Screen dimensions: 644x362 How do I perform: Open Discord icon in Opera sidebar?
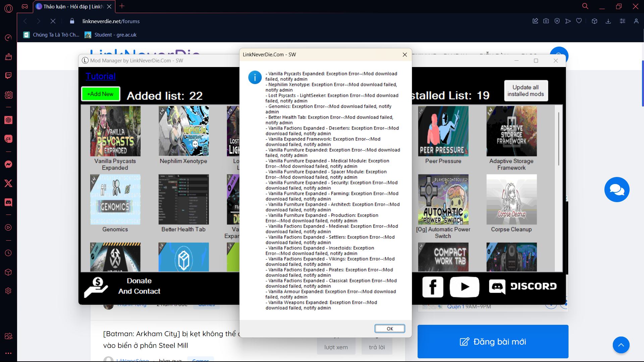coord(8,202)
